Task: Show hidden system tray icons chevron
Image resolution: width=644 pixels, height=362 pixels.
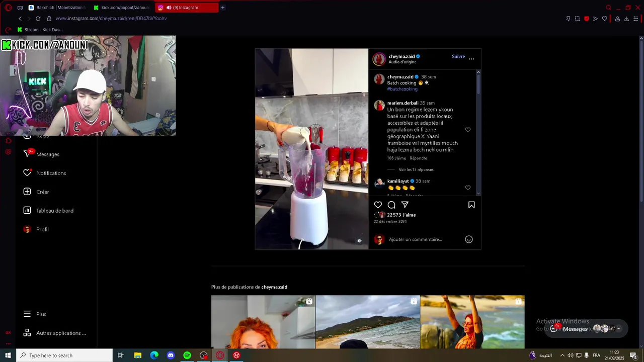Action: 562,355
